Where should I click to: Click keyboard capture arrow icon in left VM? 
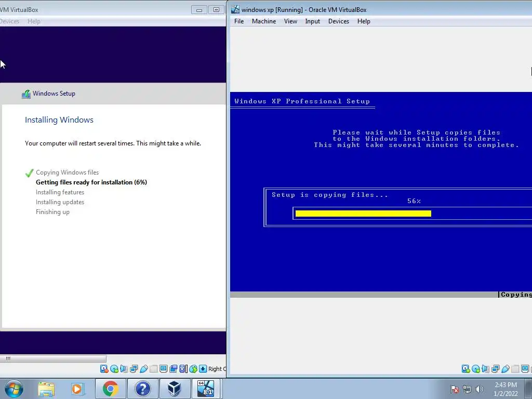pos(203,369)
